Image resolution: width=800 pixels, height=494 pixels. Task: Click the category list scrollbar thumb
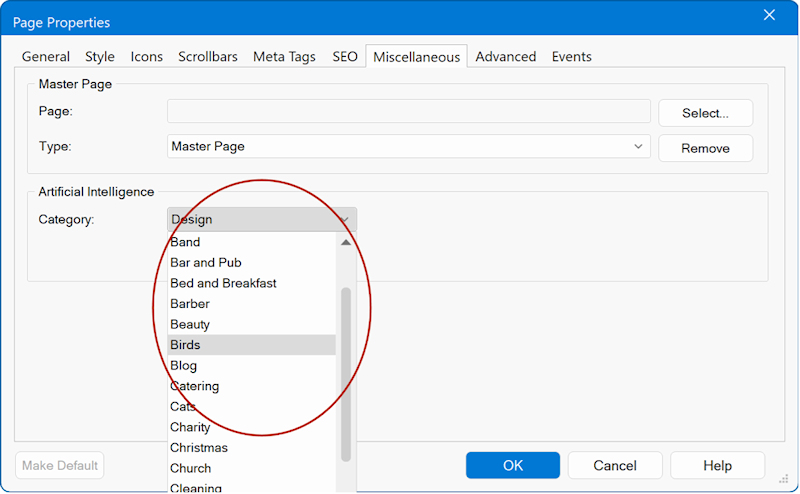coord(346,370)
